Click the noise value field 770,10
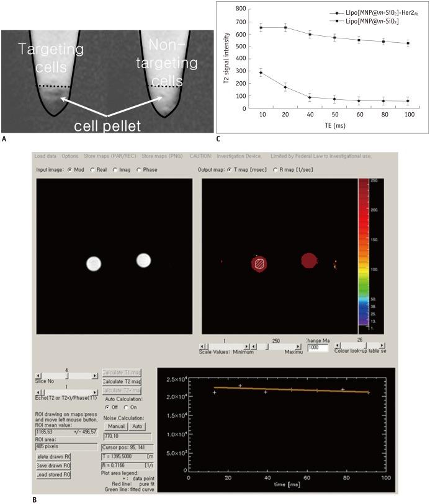This screenshot has width=430, height=504. [127, 436]
